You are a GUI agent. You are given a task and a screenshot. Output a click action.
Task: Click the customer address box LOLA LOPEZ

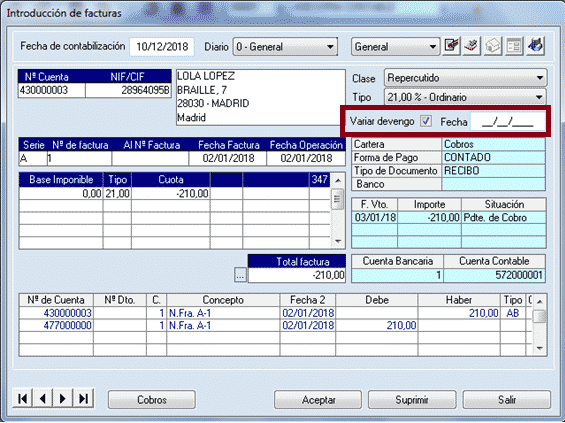coord(261,97)
